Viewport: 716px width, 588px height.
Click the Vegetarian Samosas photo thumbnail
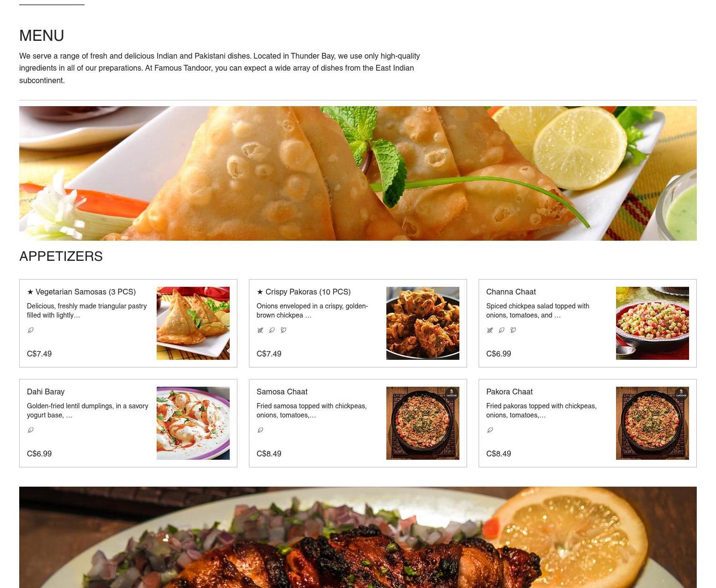click(193, 323)
